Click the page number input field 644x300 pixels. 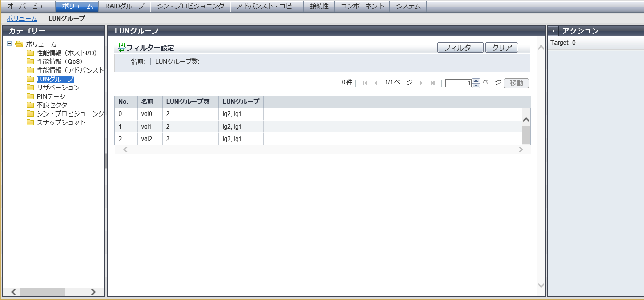458,83
